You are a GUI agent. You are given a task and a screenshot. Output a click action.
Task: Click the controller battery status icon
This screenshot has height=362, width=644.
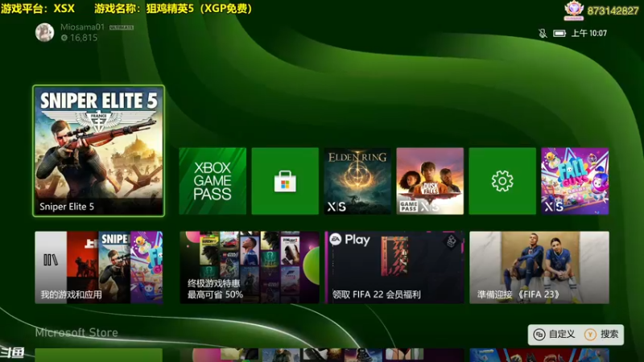pos(559,33)
